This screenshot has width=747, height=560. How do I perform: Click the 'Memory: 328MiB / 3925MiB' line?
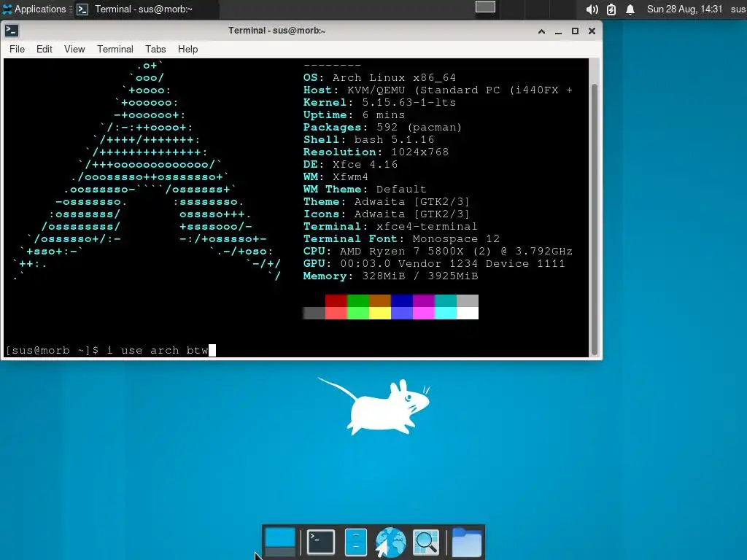(x=391, y=276)
